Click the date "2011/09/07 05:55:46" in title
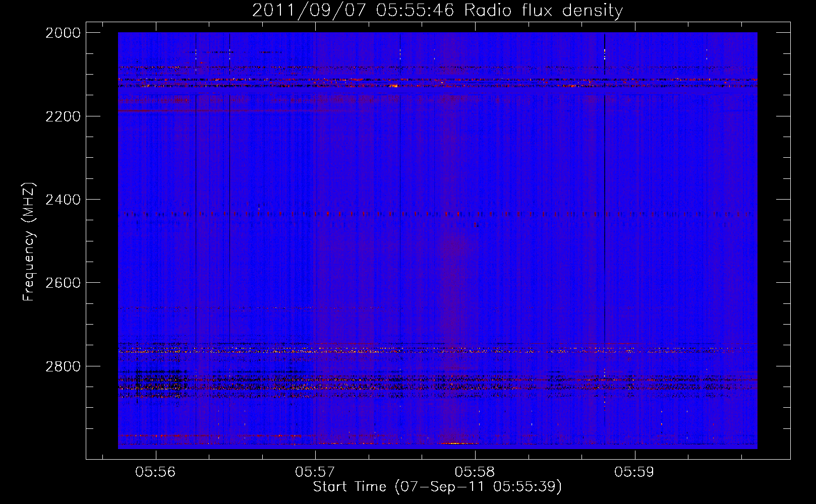 pos(353,10)
